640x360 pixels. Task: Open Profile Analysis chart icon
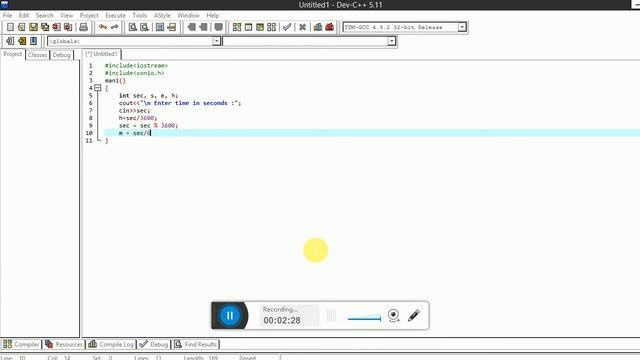pos(318,27)
